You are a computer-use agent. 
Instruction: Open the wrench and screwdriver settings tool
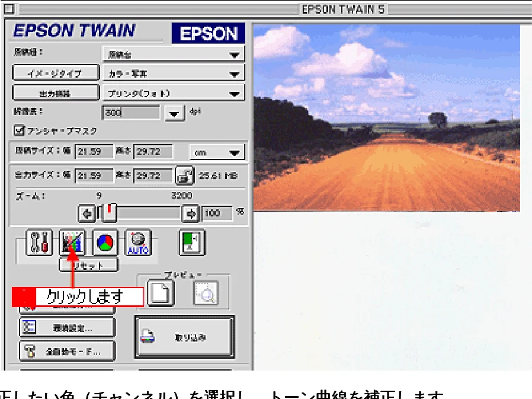tap(39, 242)
